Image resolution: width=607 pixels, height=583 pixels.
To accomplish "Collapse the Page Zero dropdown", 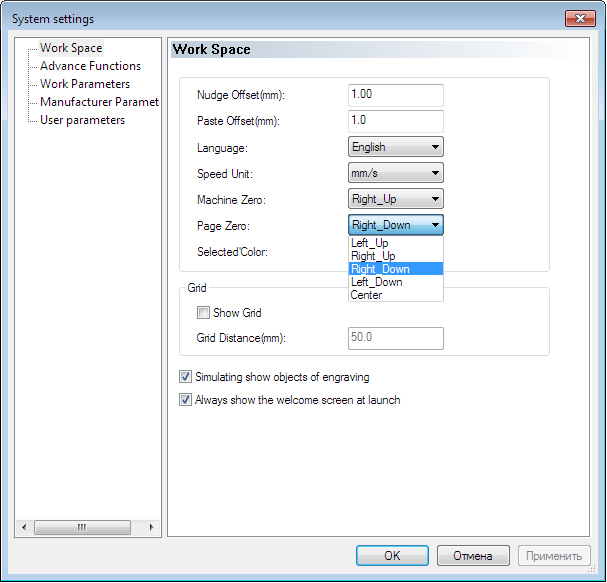I will (396, 225).
